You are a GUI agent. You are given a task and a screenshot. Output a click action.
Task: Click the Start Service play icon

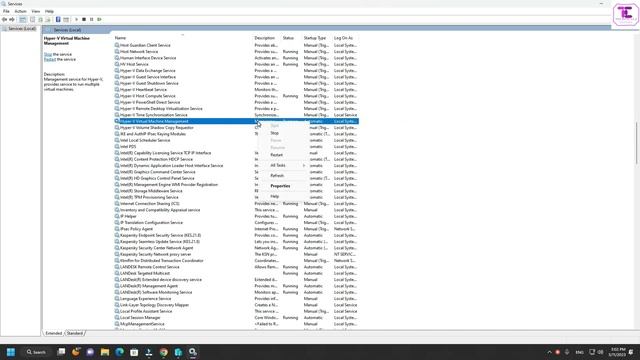click(x=76, y=20)
